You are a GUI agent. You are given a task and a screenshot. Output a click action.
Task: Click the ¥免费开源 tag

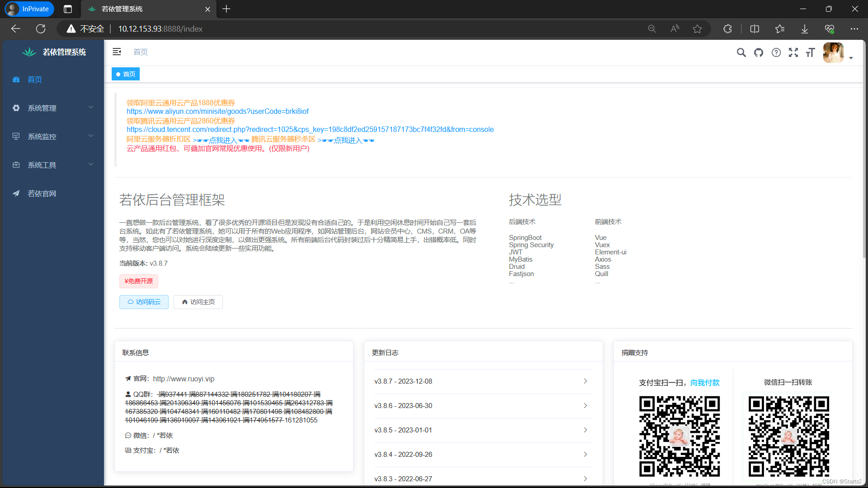(139, 281)
